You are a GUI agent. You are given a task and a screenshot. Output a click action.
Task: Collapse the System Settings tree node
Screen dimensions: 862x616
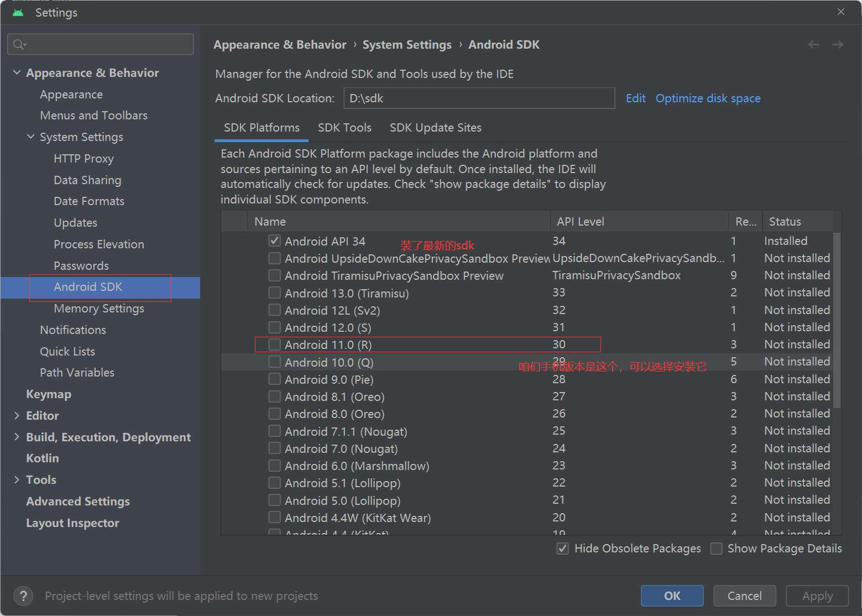click(x=31, y=137)
